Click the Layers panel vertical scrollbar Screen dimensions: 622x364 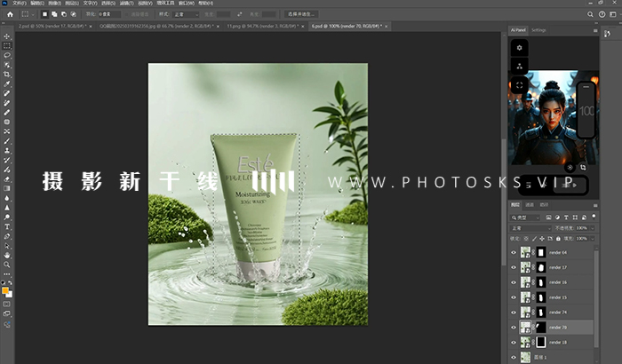click(595, 297)
